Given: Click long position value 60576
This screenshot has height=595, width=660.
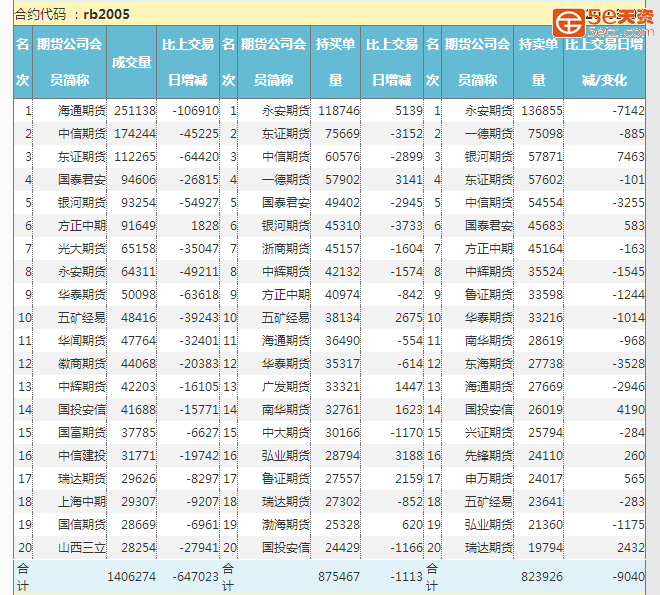Looking at the screenshot, I should point(342,157).
